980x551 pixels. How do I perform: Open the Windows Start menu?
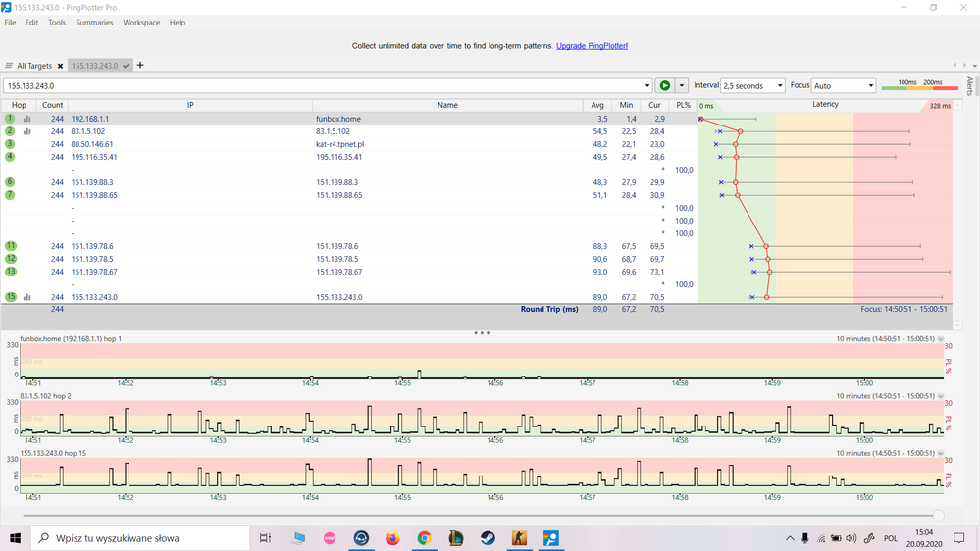(x=15, y=538)
